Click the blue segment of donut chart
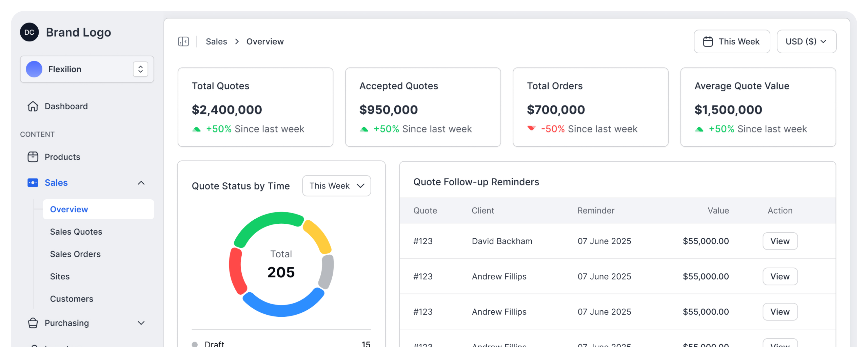 (282, 307)
